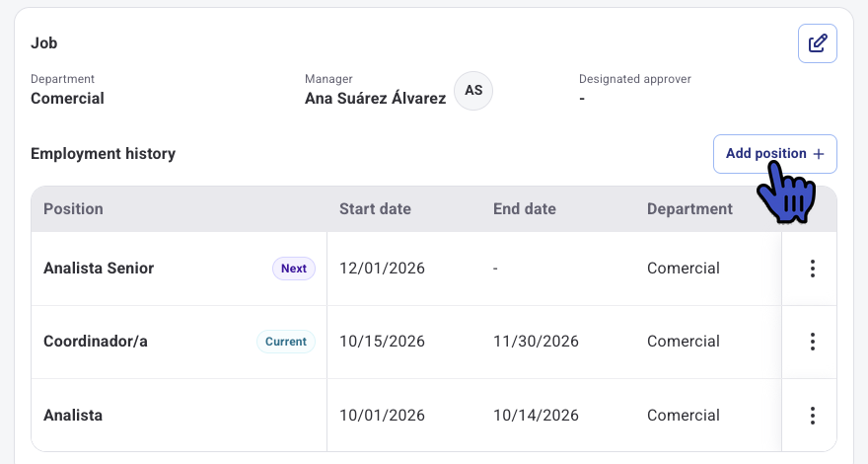Click the end date 11/30/2026
Image resolution: width=868 pixels, height=464 pixels.
coord(536,342)
